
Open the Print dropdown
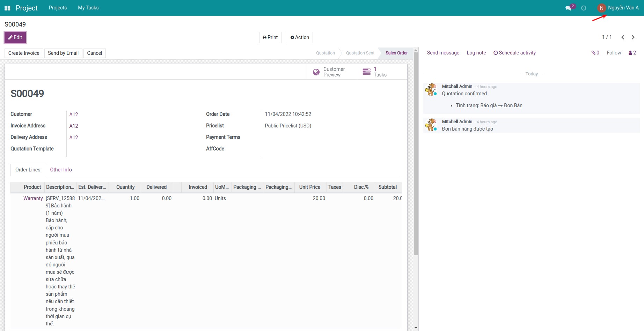[x=270, y=37]
